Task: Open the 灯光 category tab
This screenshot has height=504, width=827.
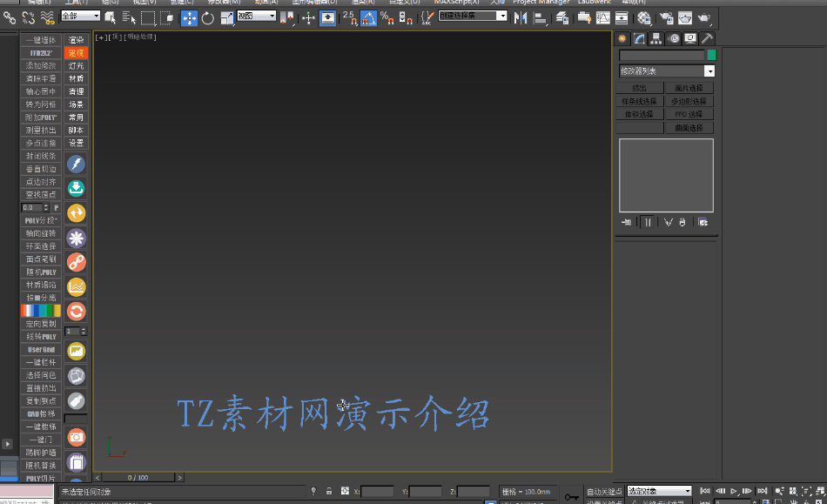Action: (76, 65)
